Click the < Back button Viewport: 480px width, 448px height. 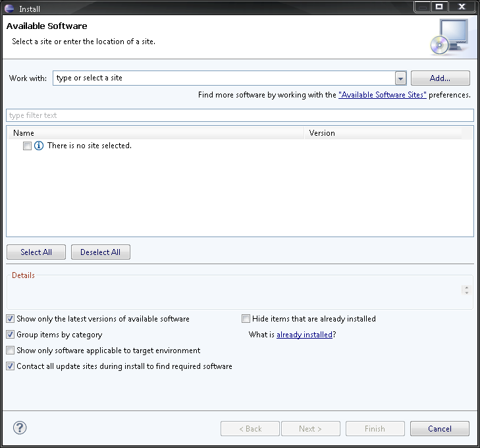[250, 428]
